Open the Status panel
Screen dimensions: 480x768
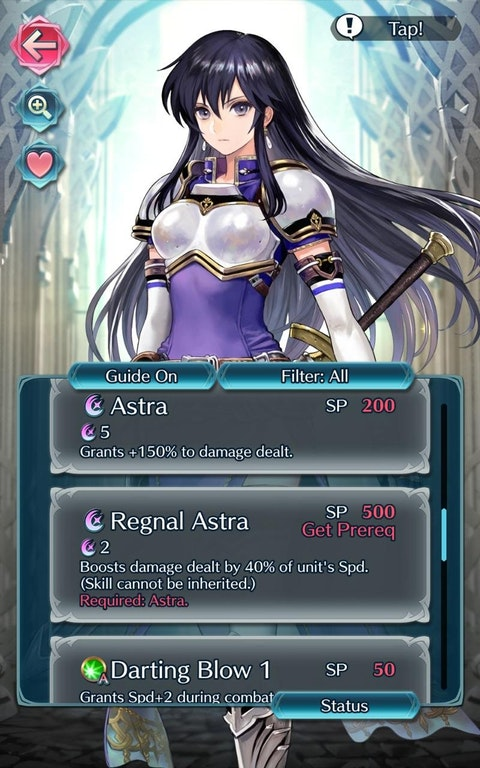click(x=344, y=705)
